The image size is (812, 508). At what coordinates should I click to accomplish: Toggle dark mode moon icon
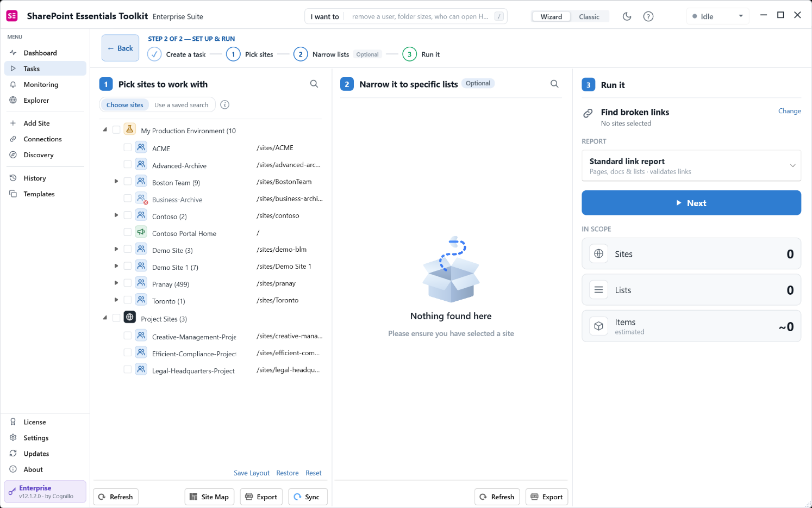click(627, 16)
